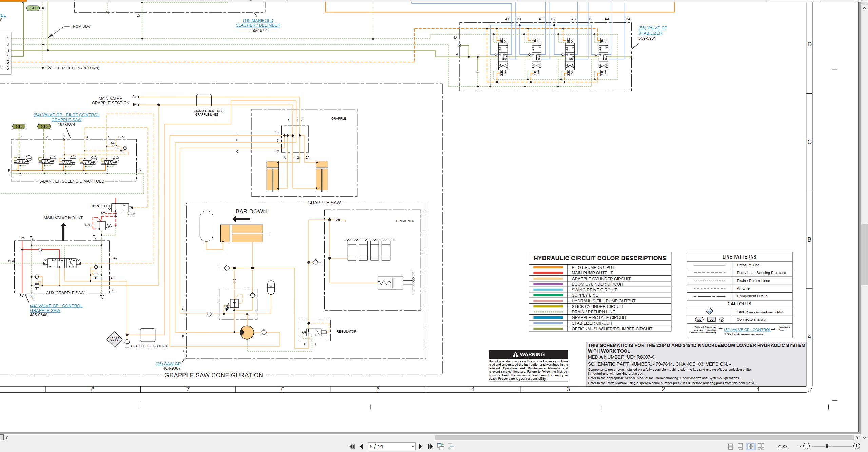Return to the previous view

click(x=441, y=446)
